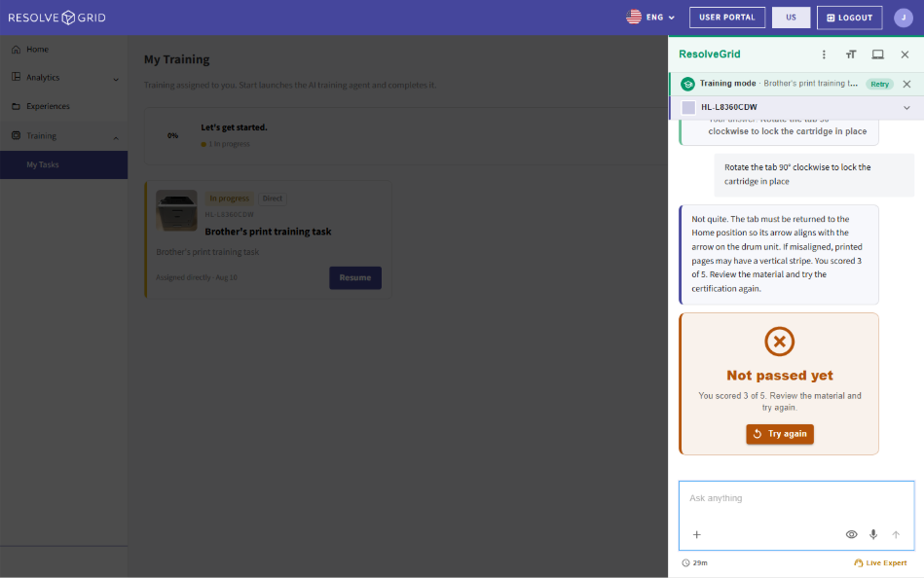924x578 pixels.
Task: Start voice input with microphone icon
Action: [x=873, y=534]
